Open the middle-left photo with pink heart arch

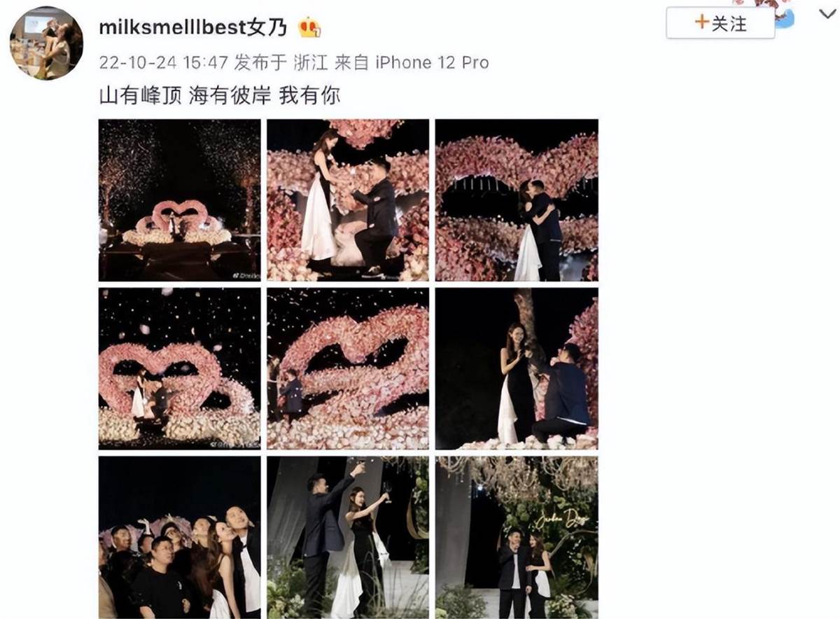pos(180,368)
